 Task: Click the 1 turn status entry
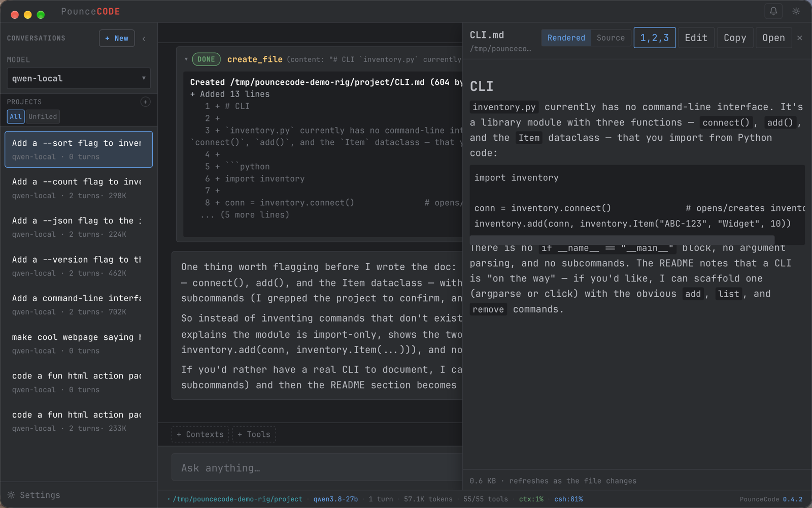click(x=381, y=499)
